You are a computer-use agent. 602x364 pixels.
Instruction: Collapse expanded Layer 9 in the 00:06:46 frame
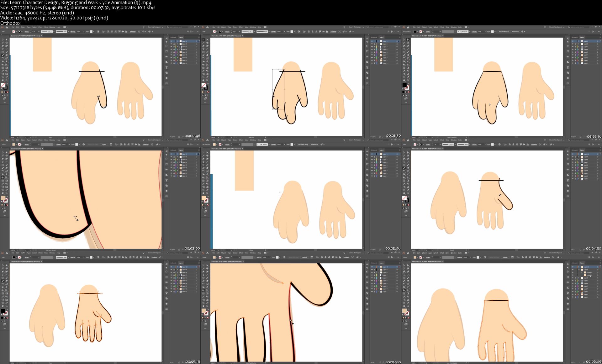[x=579, y=270]
